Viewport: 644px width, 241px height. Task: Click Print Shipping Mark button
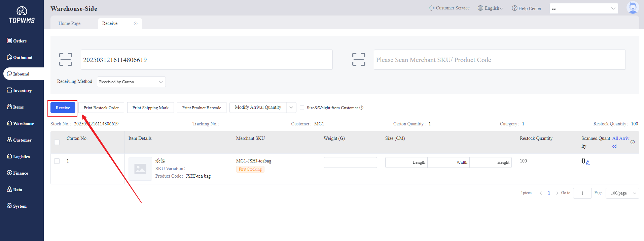tap(150, 108)
